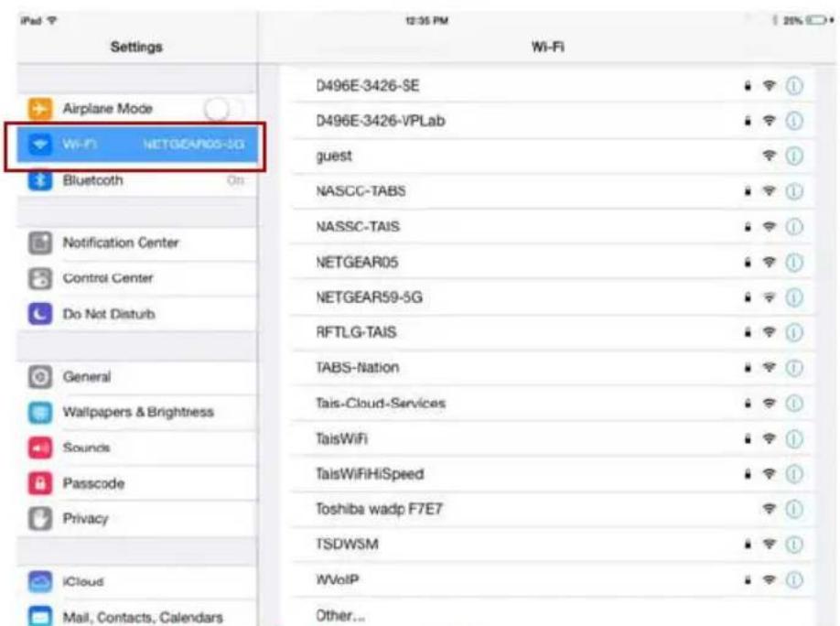The height and width of the screenshot is (626, 840).
Task: Toggle the Airplane Mode switch
Action: coord(223,109)
